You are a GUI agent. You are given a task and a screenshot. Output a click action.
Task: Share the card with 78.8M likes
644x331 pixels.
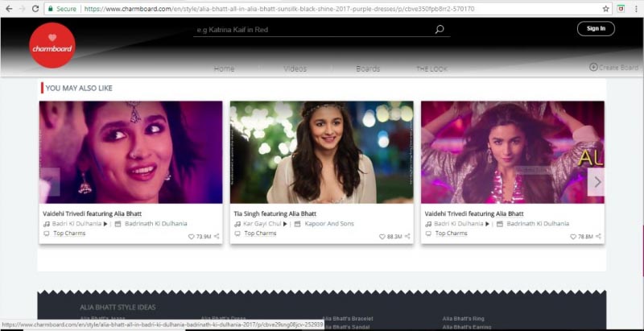tap(598, 237)
